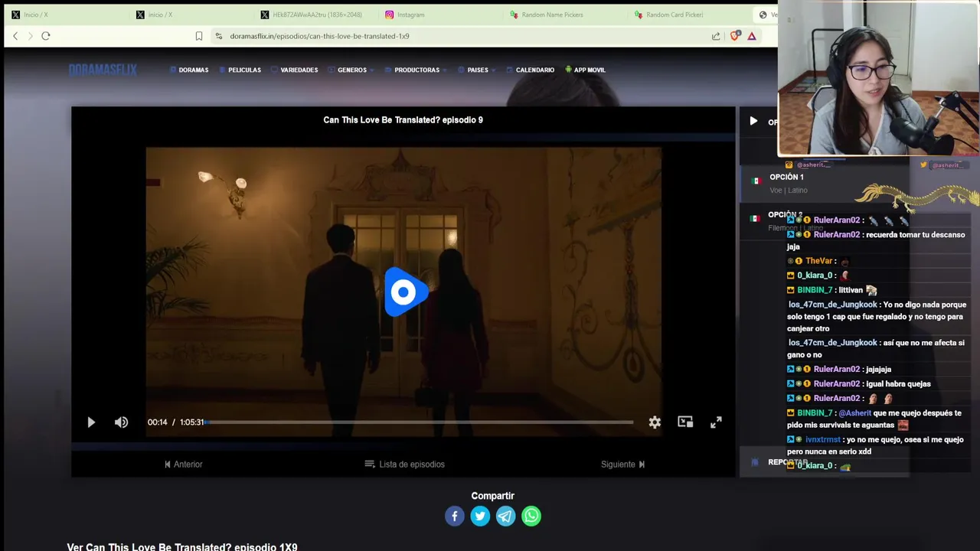This screenshot has width=980, height=551.
Task: Open the VARIEDADES menu item
Action: click(x=295, y=70)
